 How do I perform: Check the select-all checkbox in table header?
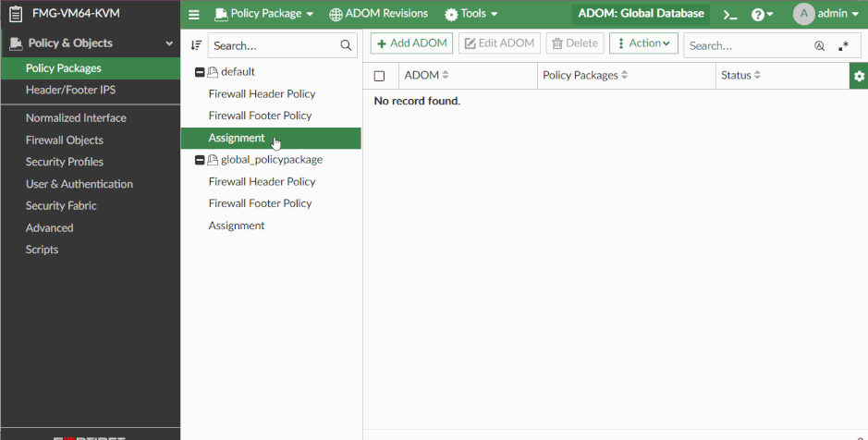[379, 76]
